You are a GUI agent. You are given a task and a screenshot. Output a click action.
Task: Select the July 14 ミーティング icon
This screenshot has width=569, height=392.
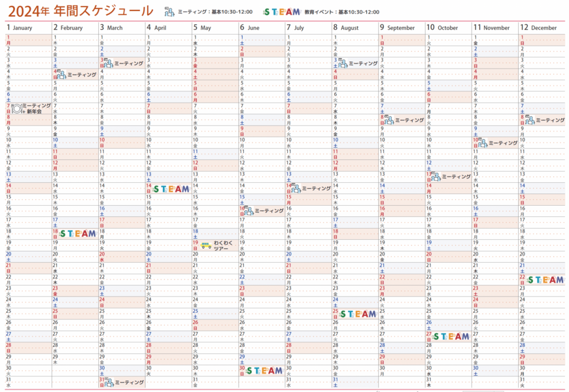point(295,188)
